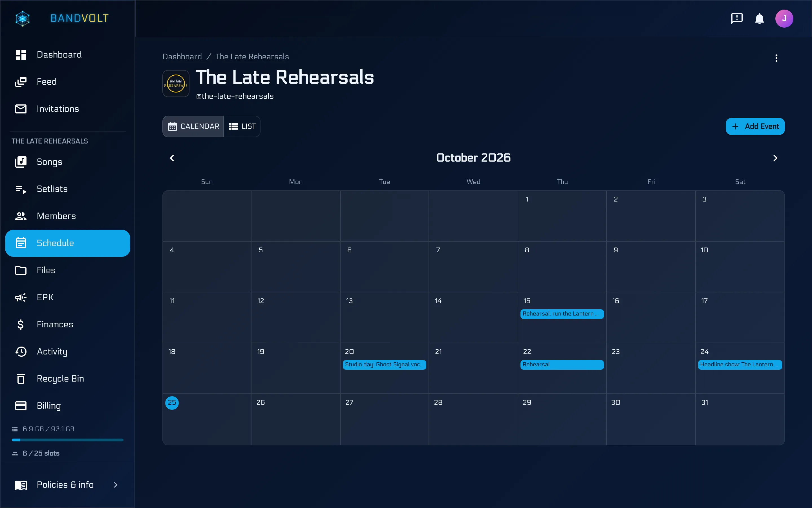Open the Oct 15 Lantern rehearsal event
812x508 pixels.
[562, 314]
